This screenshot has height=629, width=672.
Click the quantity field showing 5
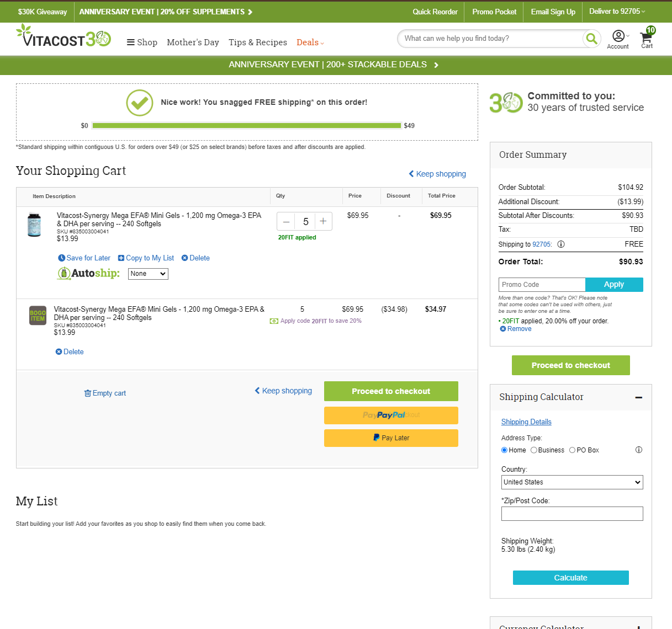pyautogui.click(x=305, y=221)
